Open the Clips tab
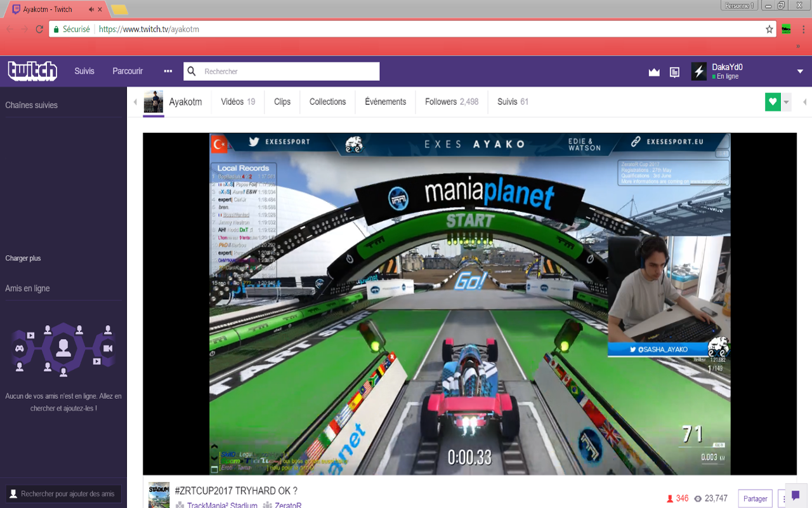Screen dimensions: 812x508 282,102
